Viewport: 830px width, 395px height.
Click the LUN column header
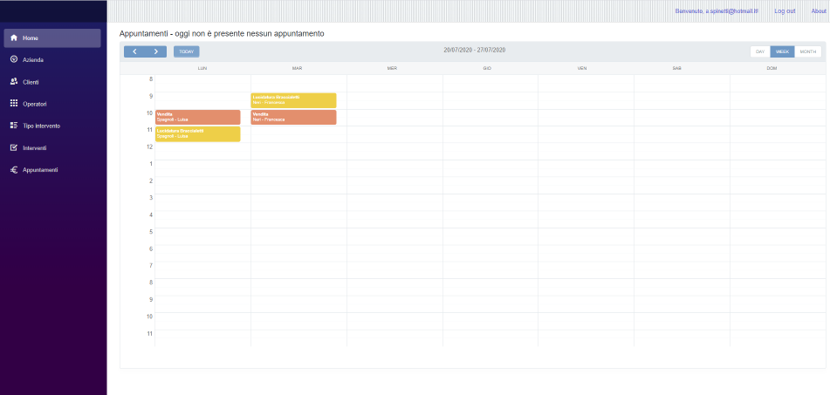202,68
